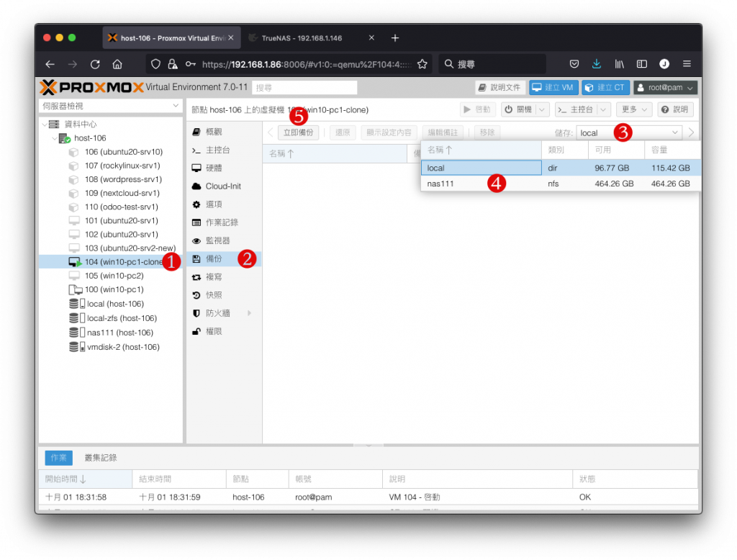Open the 說明文件 documentation button
Viewport: 737px width, 560px height.
(500, 88)
